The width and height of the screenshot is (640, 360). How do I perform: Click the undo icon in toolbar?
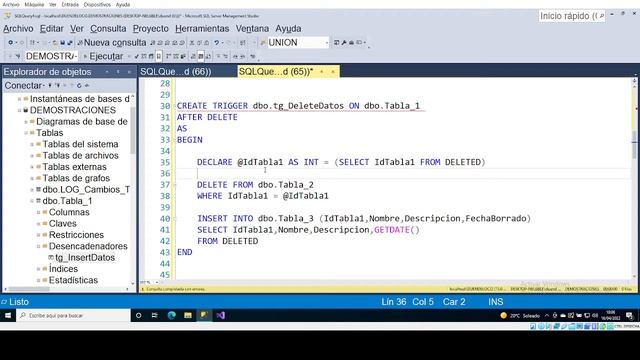pos(217,42)
